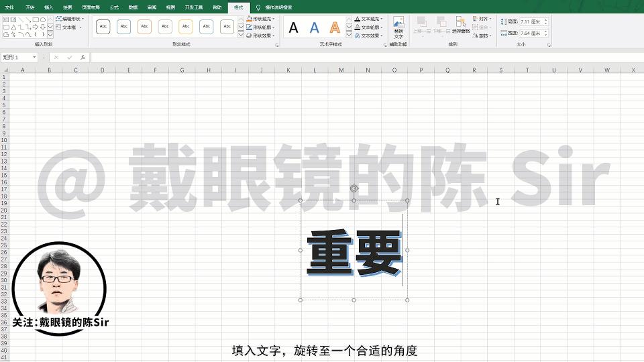Viewport: 644px width, 362px height.
Task: Open the 编辑形状 dropdown
Action: click(70, 19)
